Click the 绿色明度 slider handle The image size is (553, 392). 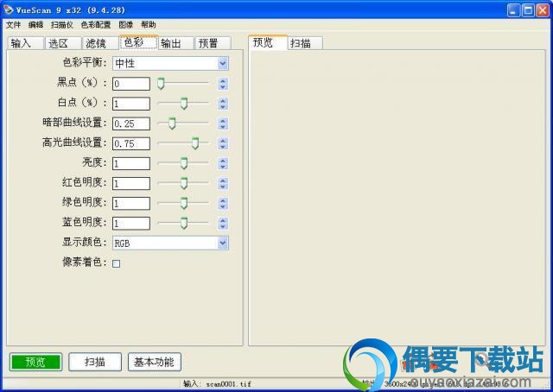(x=184, y=203)
